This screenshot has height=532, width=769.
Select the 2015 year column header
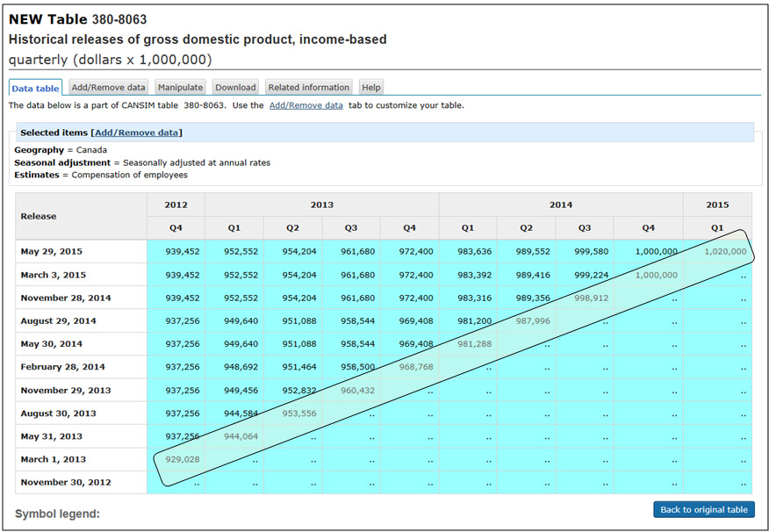coord(716,205)
